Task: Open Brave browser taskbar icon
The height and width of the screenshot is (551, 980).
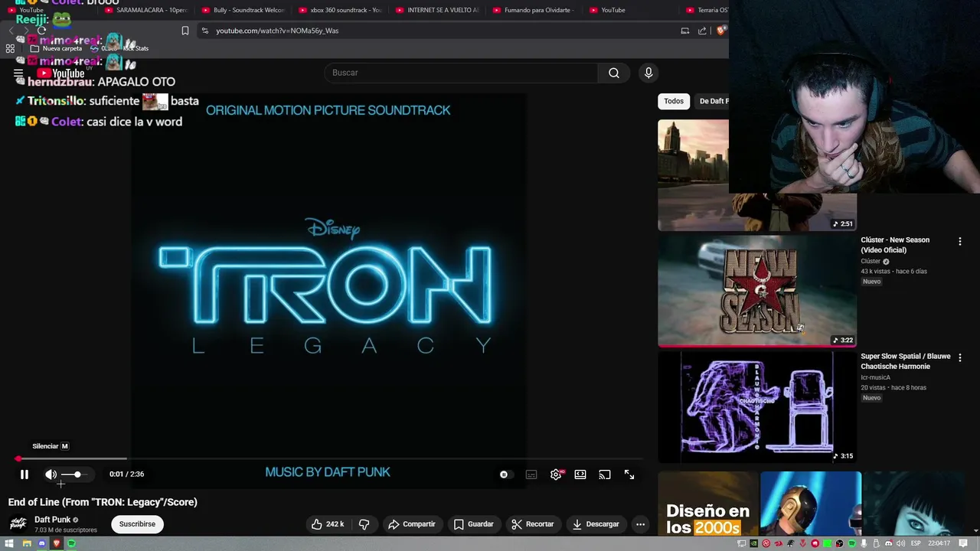Action: [56, 543]
